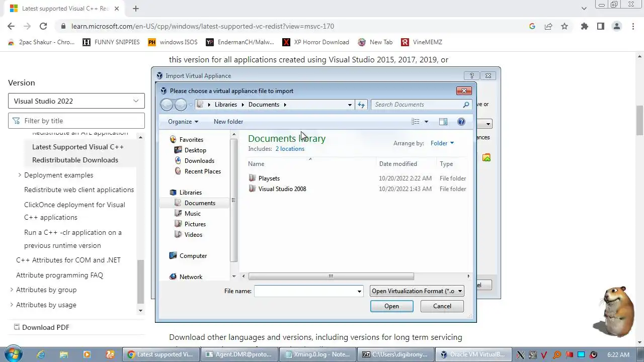
Task: Open the recent pages dropdown arrow
Action: coord(191,105)
